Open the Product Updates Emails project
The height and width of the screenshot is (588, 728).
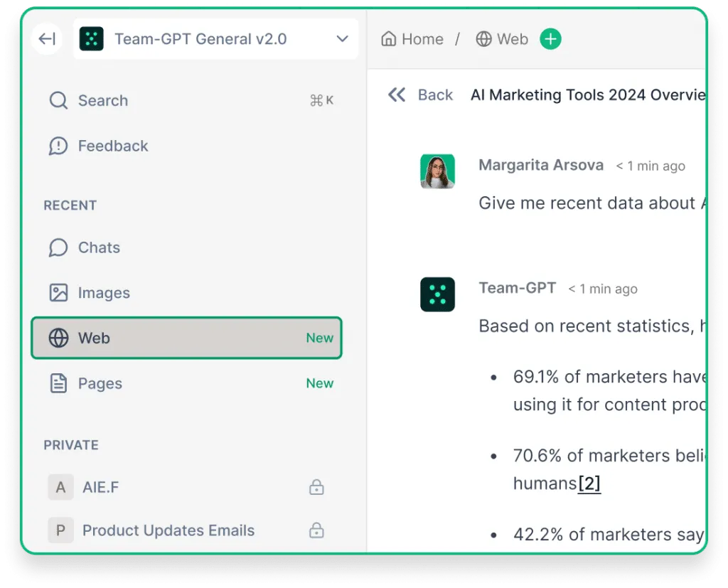187,530
